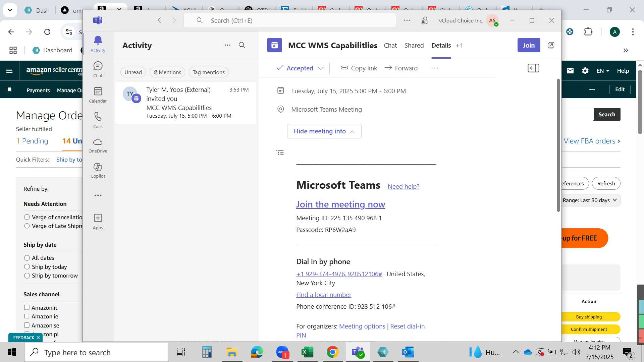Open Zoom from the taskbar
Viewport: 644px width, 362px height.
coord(282,352)
